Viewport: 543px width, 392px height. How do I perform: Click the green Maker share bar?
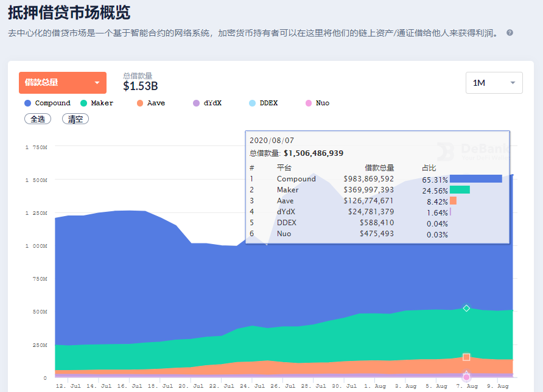[460, 190]
